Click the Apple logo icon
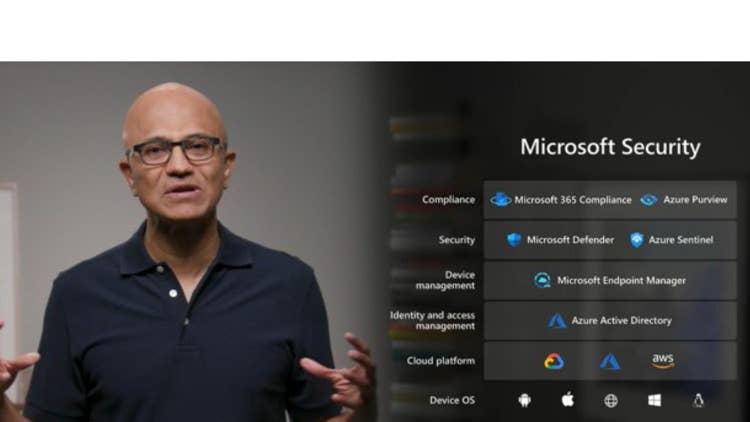 click(568, 399)
